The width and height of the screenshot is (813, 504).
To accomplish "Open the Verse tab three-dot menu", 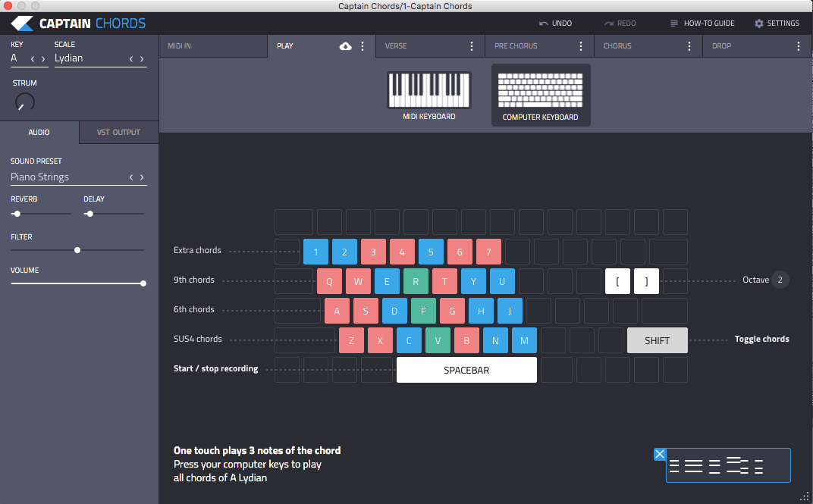I will click(471, 46).
